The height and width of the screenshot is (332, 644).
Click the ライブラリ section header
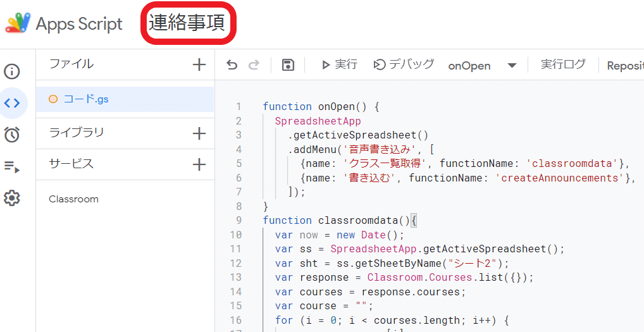click(77, 133)
